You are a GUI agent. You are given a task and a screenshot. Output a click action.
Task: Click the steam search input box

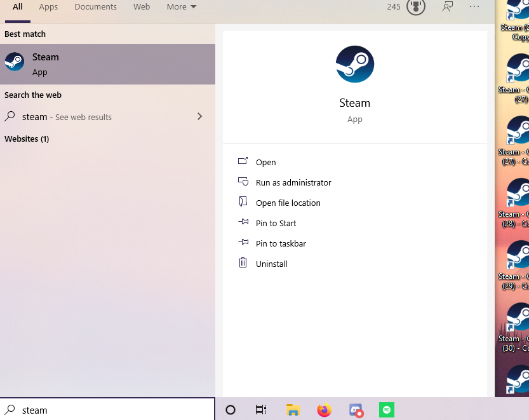click(x=107, y=410)
